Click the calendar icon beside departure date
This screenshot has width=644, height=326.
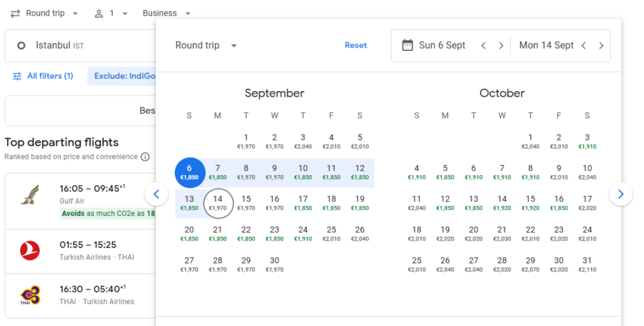coord(408,45)
